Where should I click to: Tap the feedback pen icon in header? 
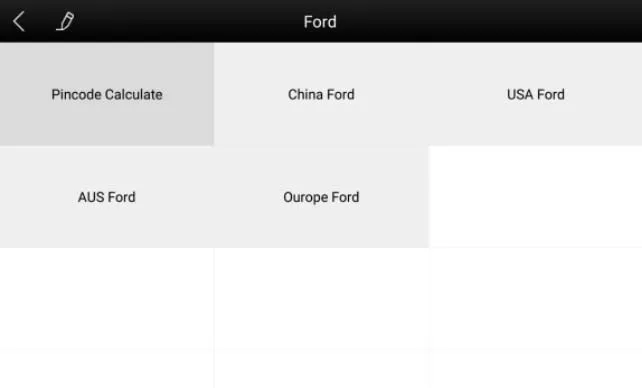[x=65, y=21]
